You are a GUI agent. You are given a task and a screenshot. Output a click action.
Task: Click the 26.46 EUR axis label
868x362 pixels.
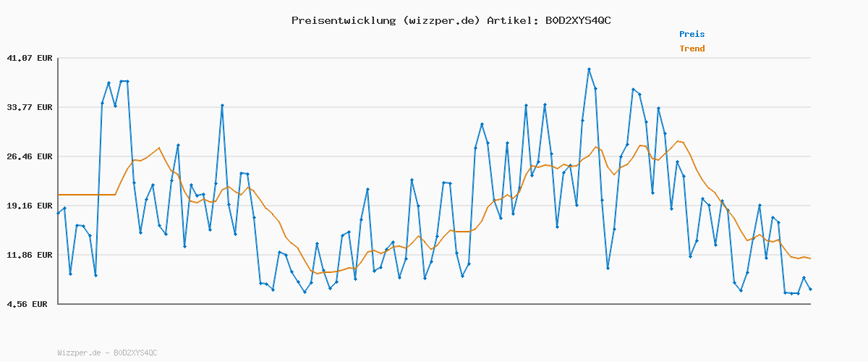coord(30,156)
